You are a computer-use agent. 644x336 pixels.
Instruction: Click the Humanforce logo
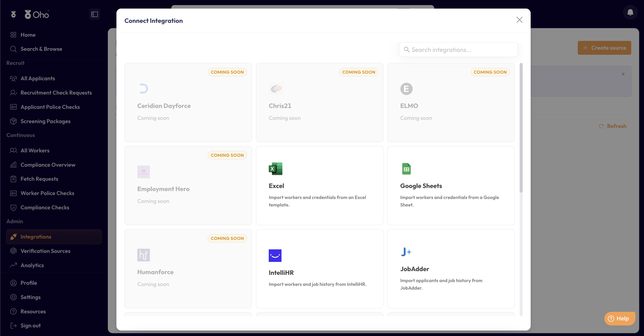(144, 255)
